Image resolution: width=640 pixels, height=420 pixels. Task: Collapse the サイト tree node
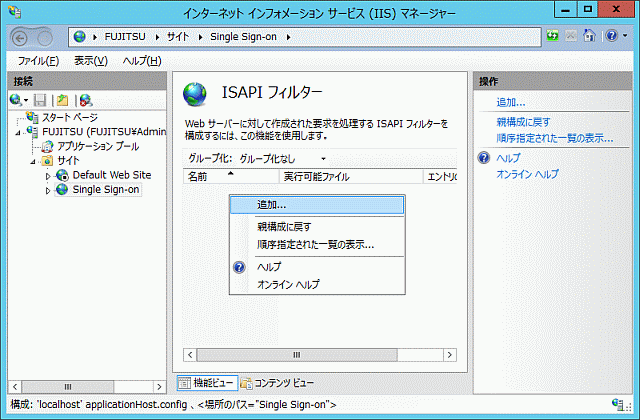click(x=33, y=162)
